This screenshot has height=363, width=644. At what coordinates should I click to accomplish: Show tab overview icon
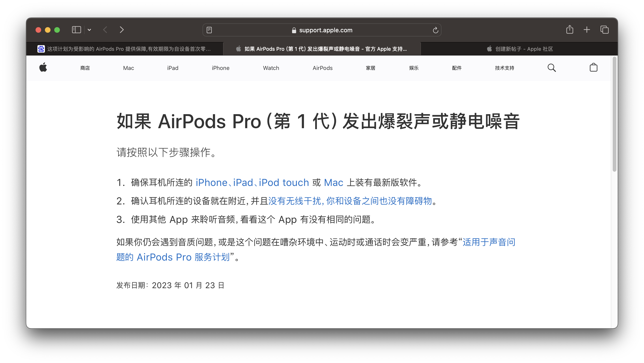click(604, 30)
